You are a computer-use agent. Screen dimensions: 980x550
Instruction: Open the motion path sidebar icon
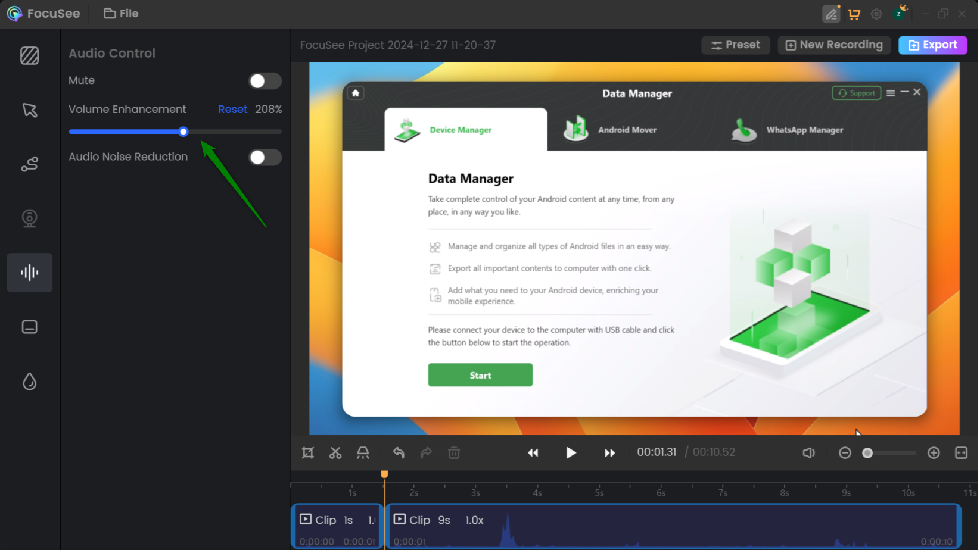(29, 164)
